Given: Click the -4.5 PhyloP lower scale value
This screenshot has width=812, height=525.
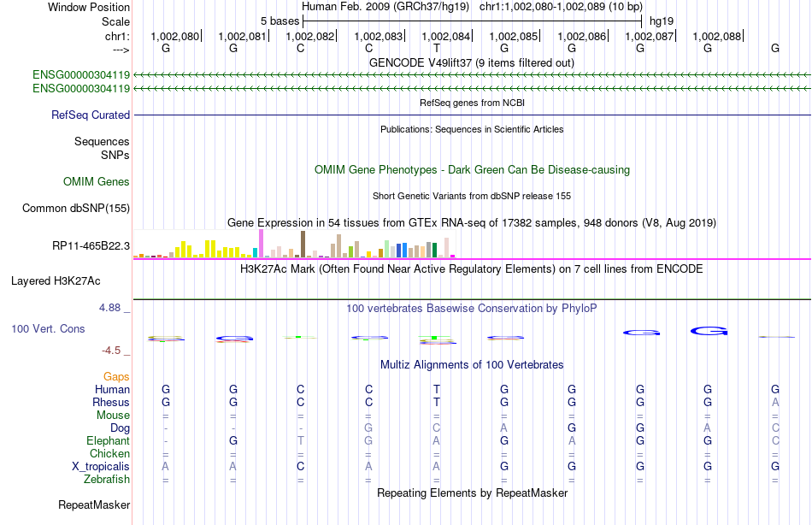Looking at the screenshot, I should pyautogui.click(x=111, y=351).
